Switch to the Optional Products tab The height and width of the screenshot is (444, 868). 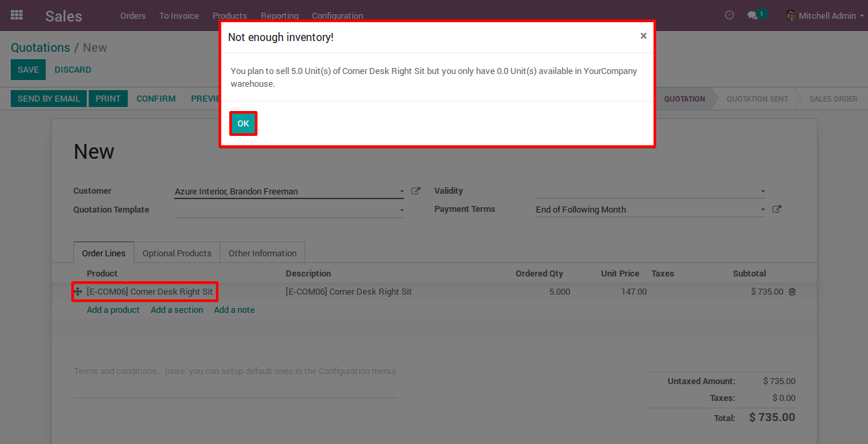coord(177,253)
